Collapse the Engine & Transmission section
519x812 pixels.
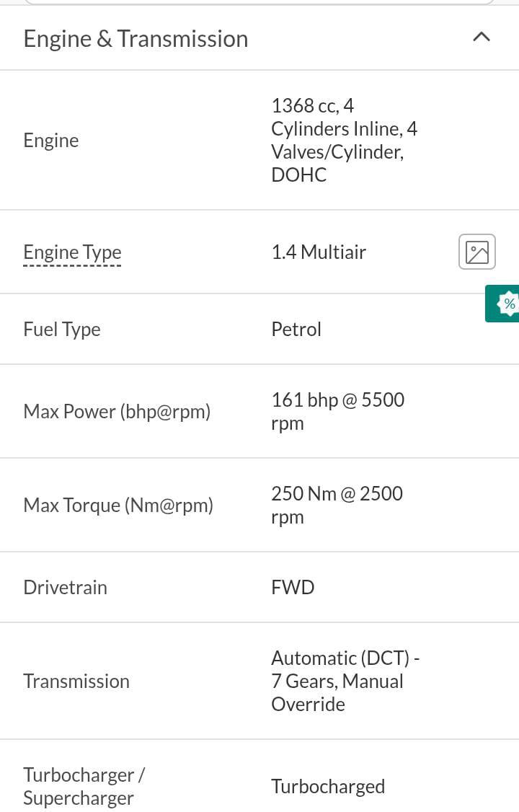coord(482,37)
